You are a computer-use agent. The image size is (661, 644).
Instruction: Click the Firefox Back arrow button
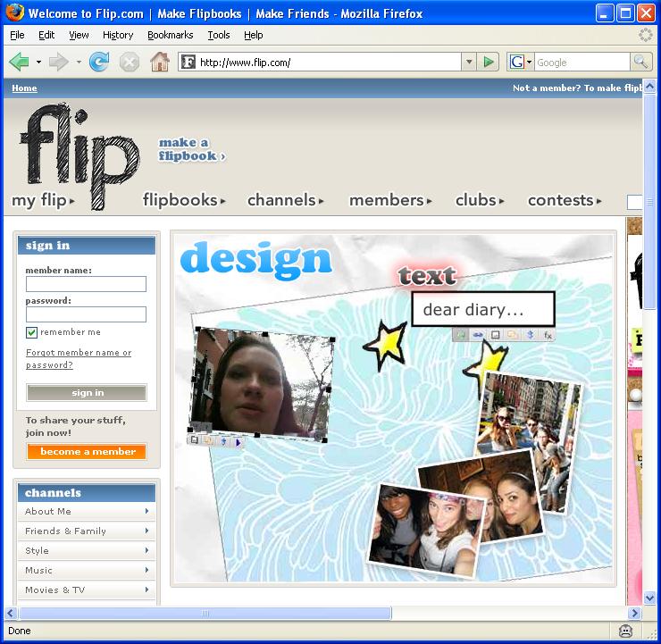pyautogui.click(x=19, y=63)
